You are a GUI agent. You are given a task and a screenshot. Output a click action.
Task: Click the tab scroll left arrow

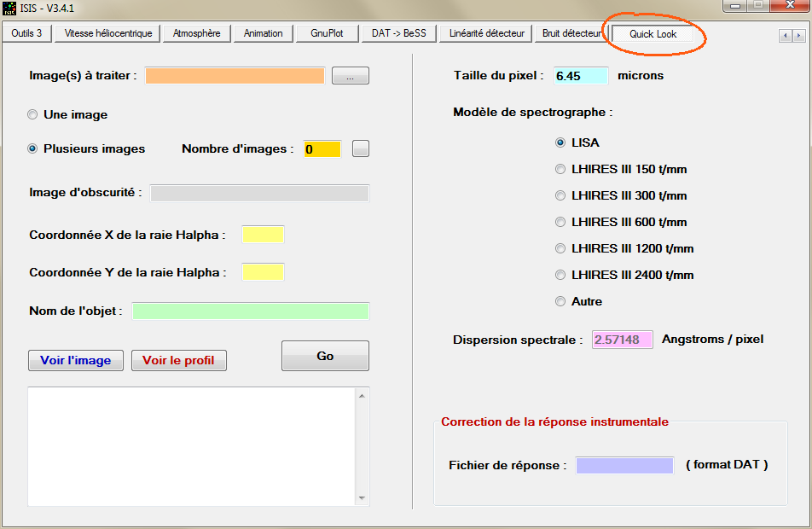click(x=786, y=35)
